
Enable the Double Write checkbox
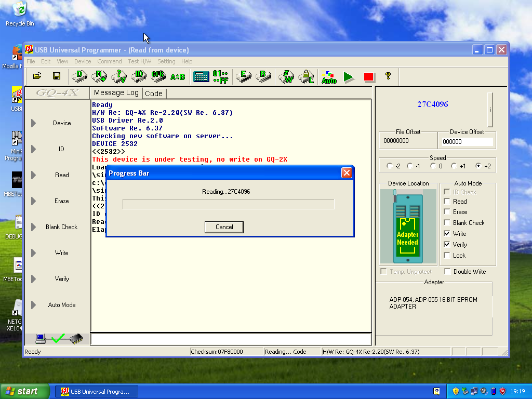[447, 272]
